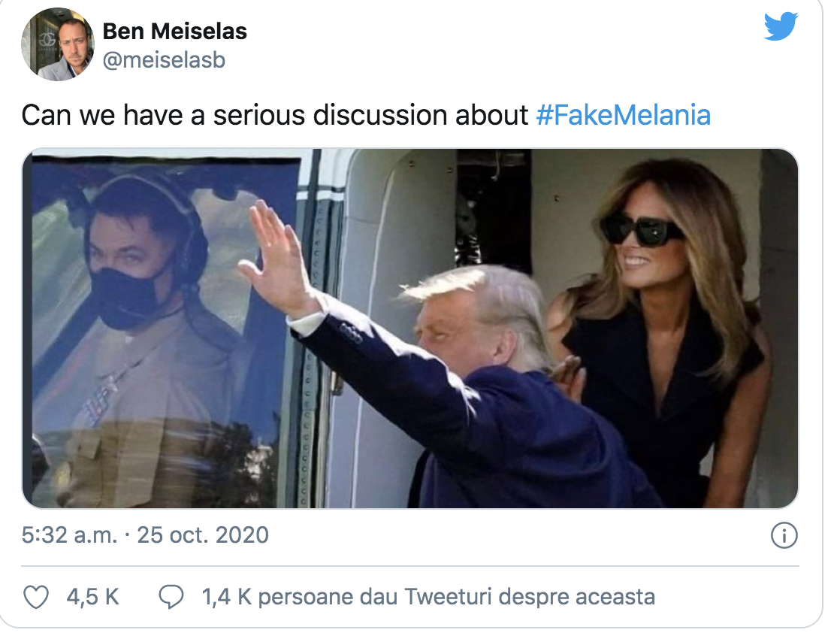The image size is (840, 639).
Task: Open the info circle icon
Action: coord(784,536)
